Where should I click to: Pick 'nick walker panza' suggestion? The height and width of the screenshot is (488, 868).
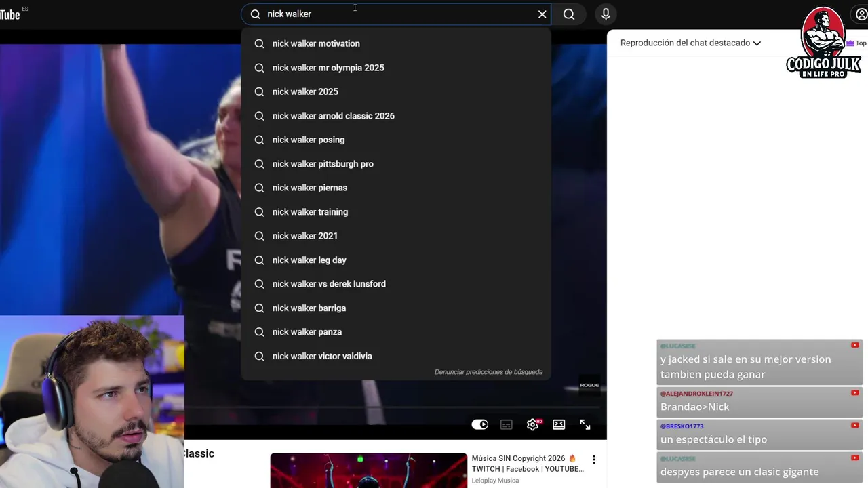[397, 332]
